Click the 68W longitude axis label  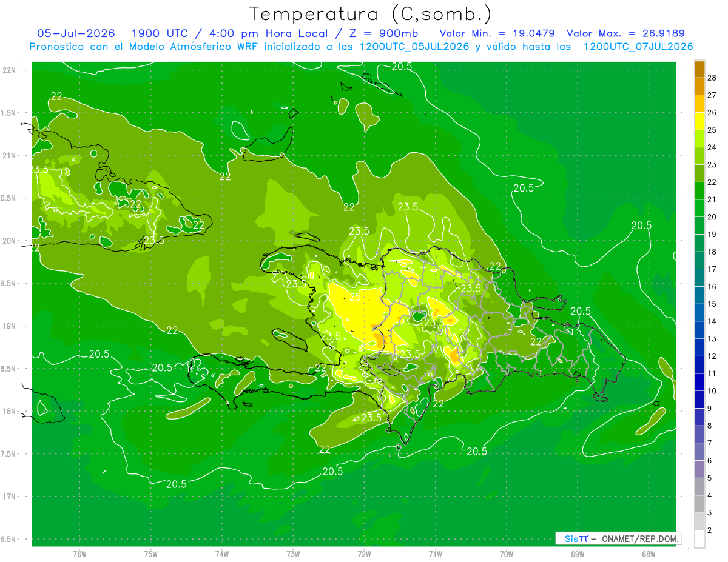(x=648, y=554)
